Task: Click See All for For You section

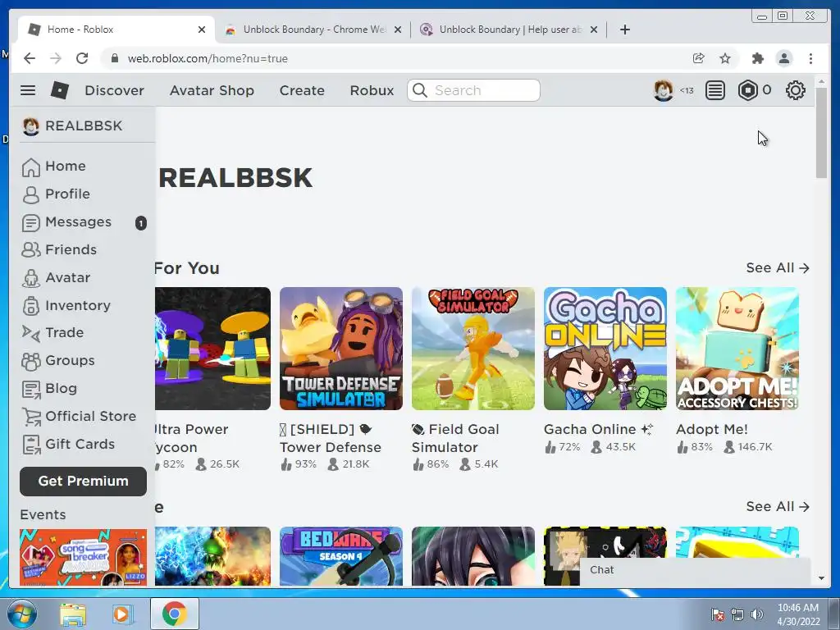Action: tap(778, 268)
